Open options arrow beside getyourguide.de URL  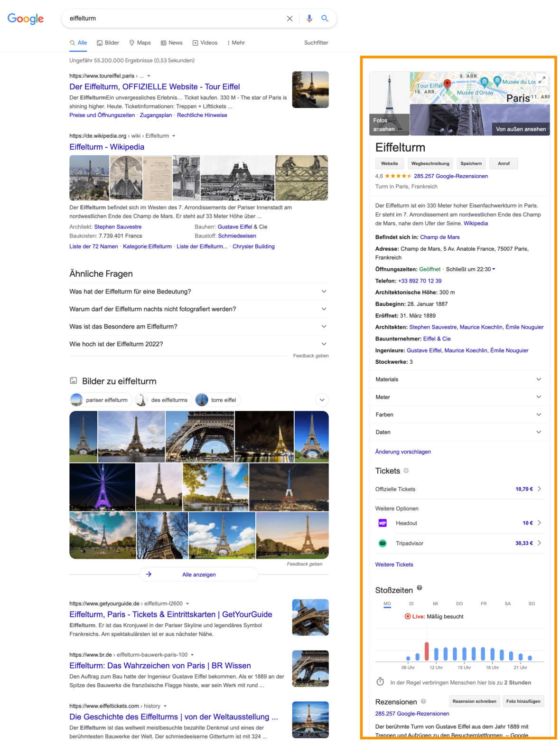click(187, 604)
